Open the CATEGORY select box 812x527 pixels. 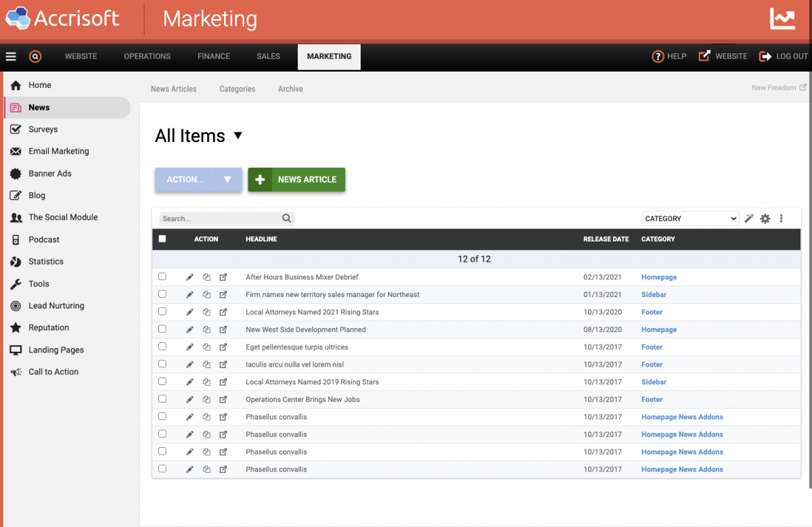(690, 219)
